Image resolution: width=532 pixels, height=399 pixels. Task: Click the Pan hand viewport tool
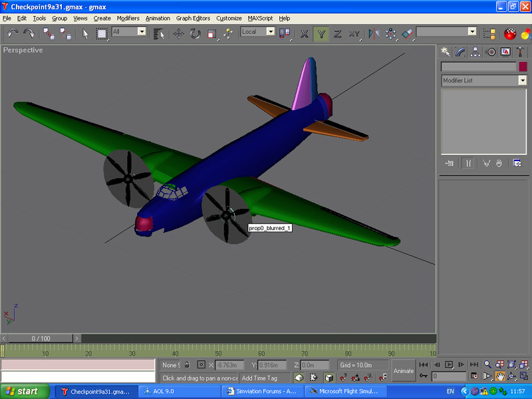click(x=499, y=376)
